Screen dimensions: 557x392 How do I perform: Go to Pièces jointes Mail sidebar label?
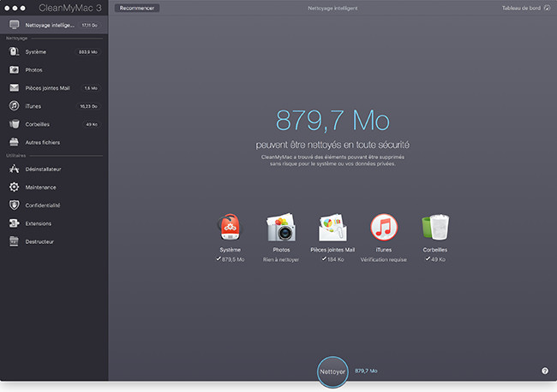(47, 88)
